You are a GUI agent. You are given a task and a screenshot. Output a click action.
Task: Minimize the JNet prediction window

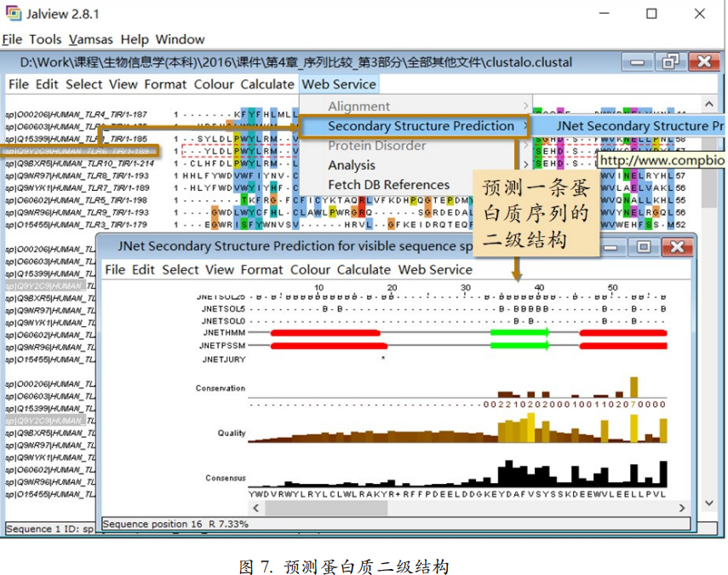(x=610, y=247)
